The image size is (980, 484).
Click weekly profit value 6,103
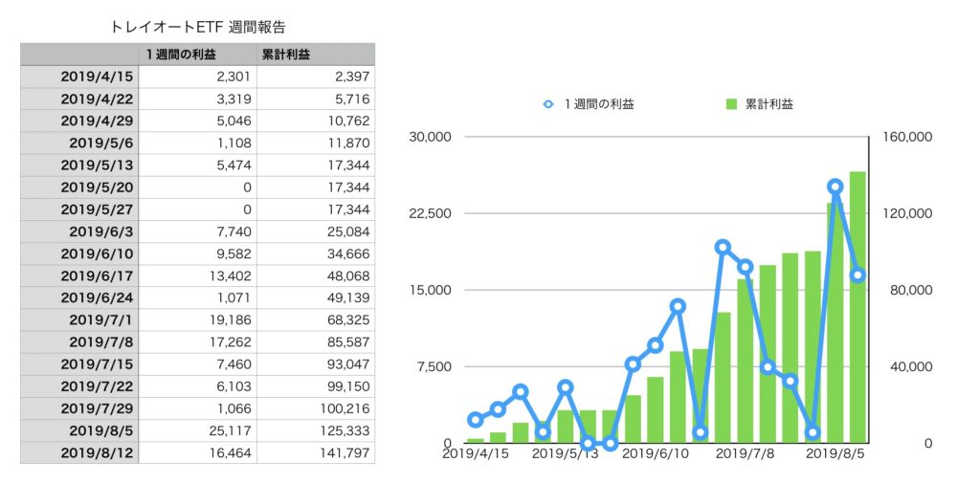[236, 386]
